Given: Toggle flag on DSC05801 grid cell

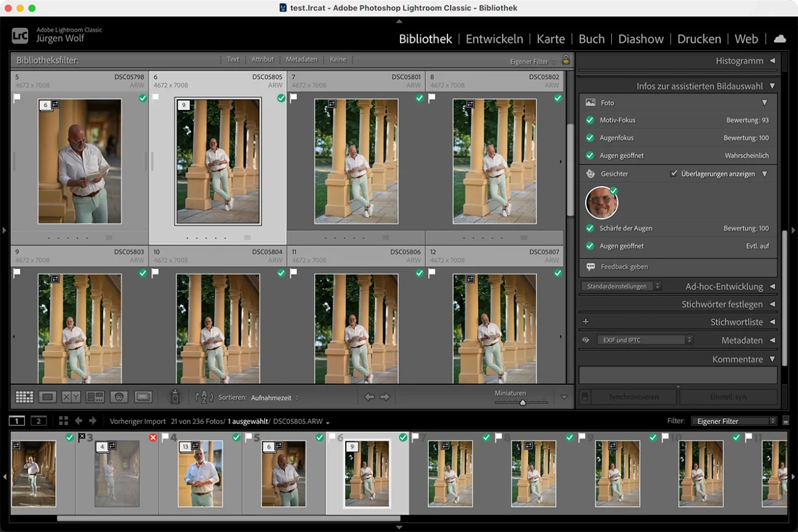Looking at the screenshot, I should [293, 97].
